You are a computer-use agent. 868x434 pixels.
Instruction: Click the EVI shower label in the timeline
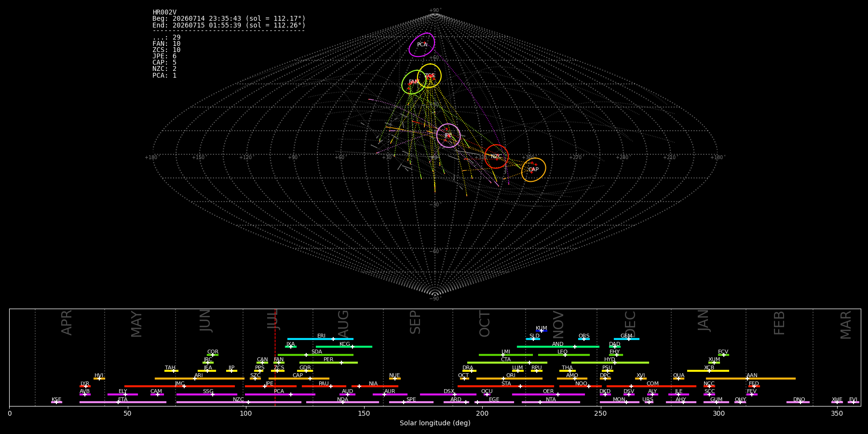click(x=853, y=399)
